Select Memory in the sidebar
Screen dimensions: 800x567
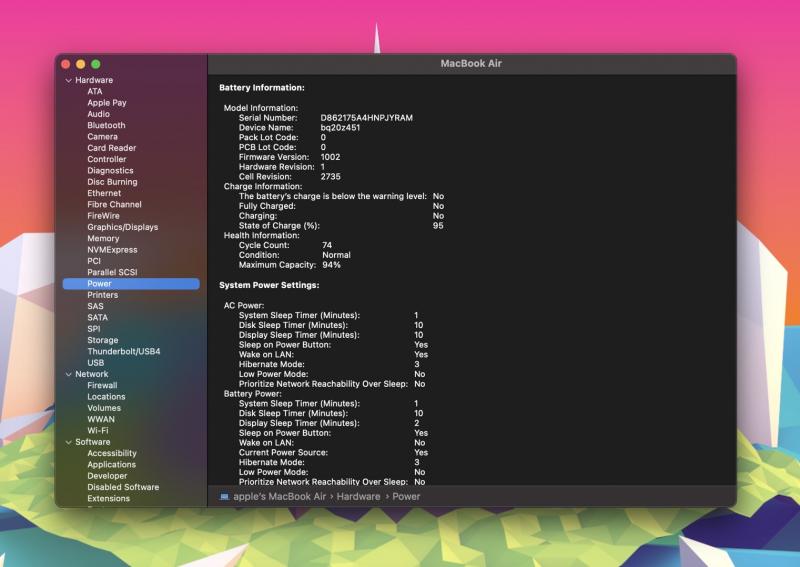pyautogui.click(x=103, y=238)
